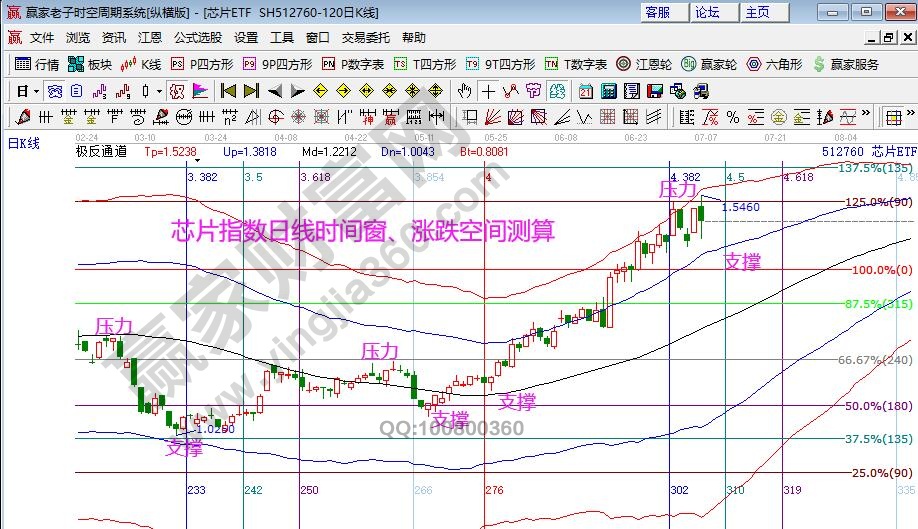Click the red 赢 line tool icon
The height and width of the screenshot is (529, 918).
coord(391,117)
